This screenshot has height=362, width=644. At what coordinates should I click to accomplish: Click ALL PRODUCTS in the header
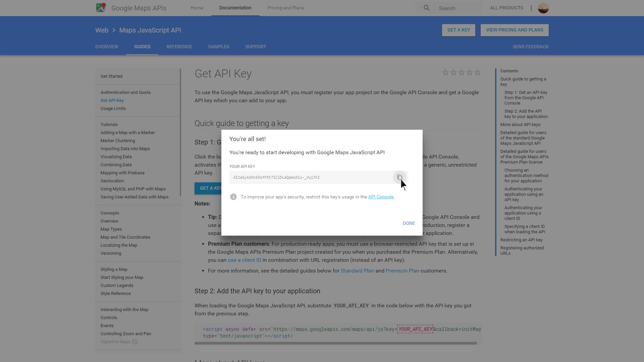(x=506, y=8)
